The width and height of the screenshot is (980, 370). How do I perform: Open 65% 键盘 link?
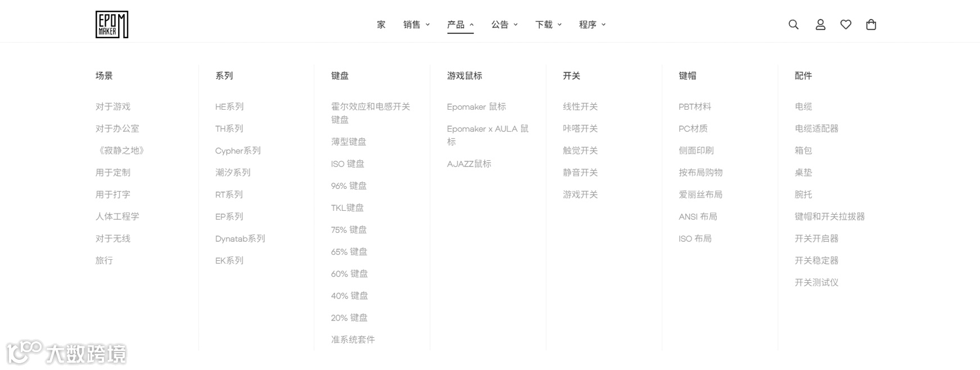349,251
